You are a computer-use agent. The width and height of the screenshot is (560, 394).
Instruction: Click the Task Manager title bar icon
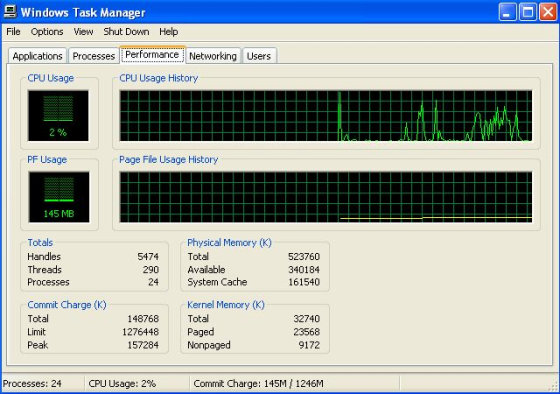(10, 12)
